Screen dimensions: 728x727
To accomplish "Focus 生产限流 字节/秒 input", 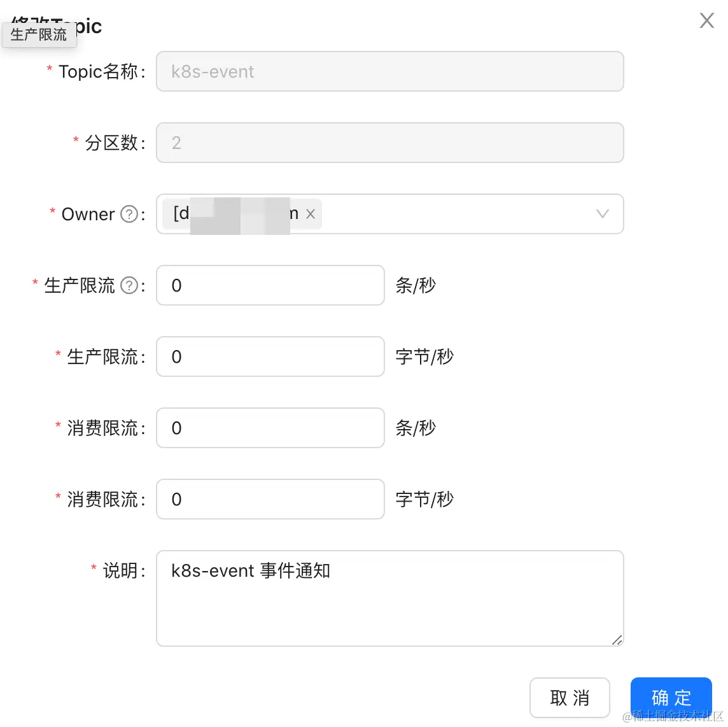I will coord(270,356).
